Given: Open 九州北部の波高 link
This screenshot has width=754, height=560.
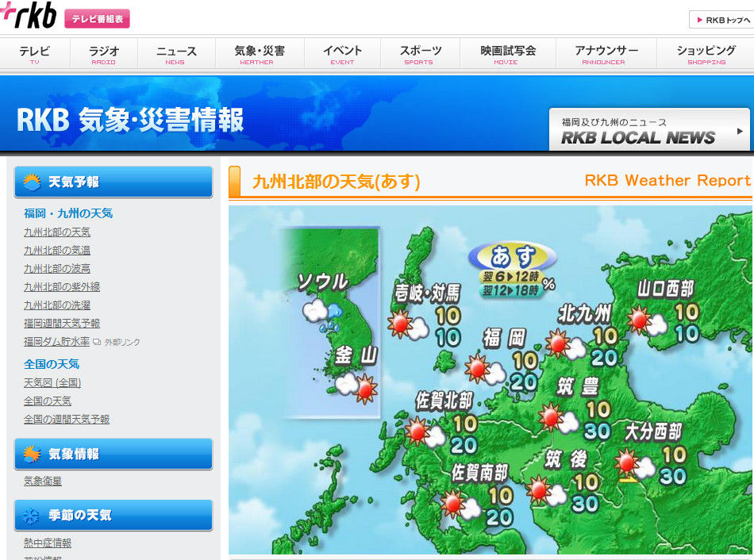Looking at the screenshot, I should (x=57, y=269).
